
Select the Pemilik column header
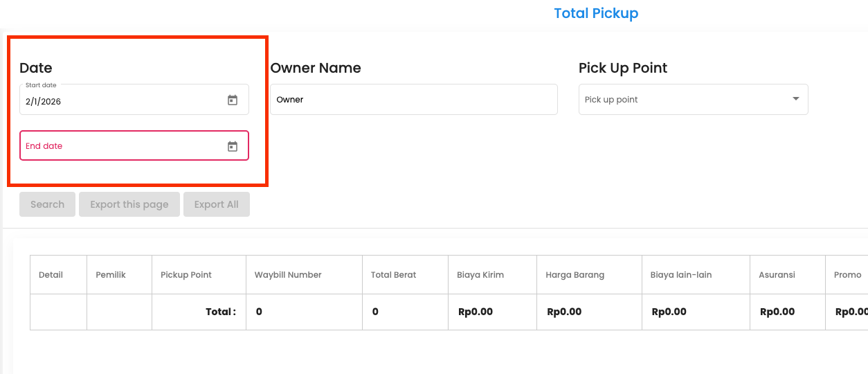111,275
